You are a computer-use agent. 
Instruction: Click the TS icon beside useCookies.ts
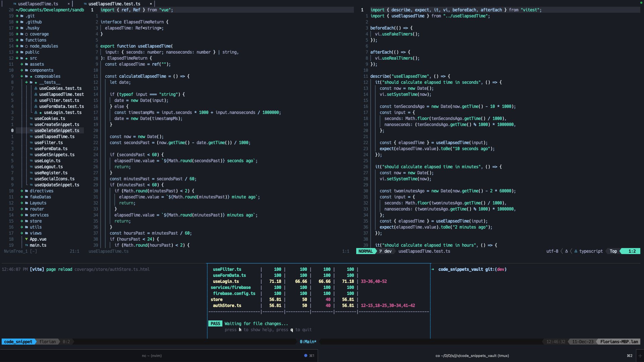tap(31, 119)
